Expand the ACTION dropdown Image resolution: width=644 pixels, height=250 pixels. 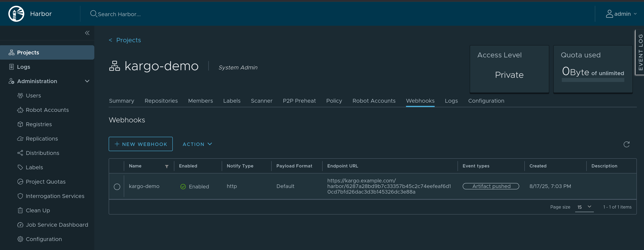(x=197, y=144)
